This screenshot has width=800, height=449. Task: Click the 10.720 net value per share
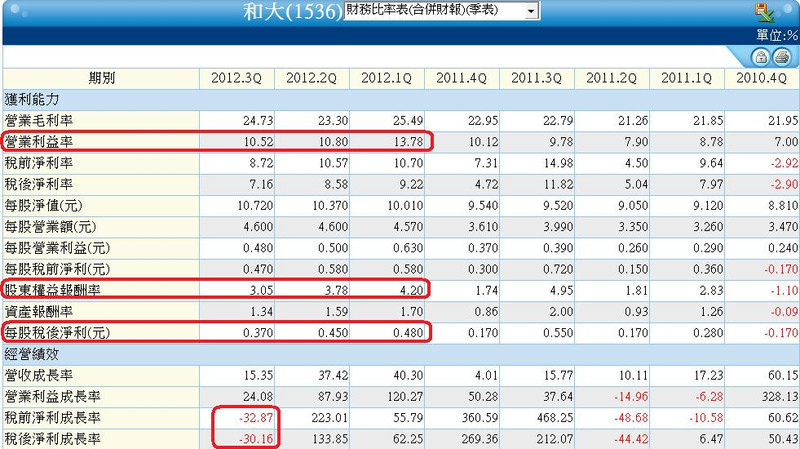point(255,206)
